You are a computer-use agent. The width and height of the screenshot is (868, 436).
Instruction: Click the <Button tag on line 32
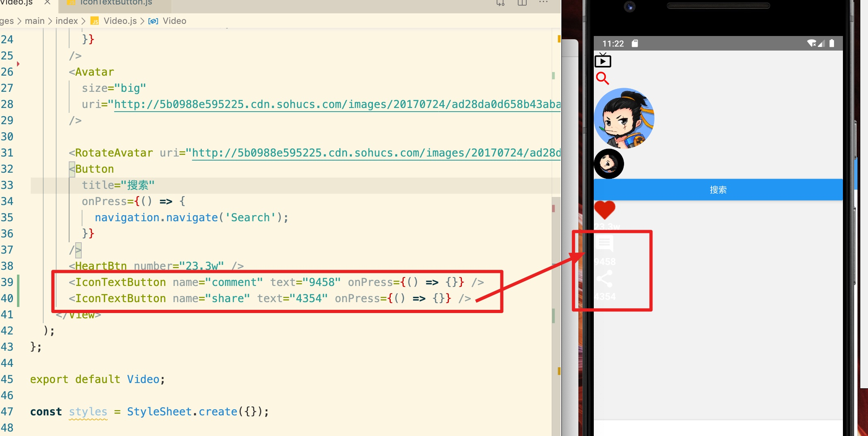[91, 169]
